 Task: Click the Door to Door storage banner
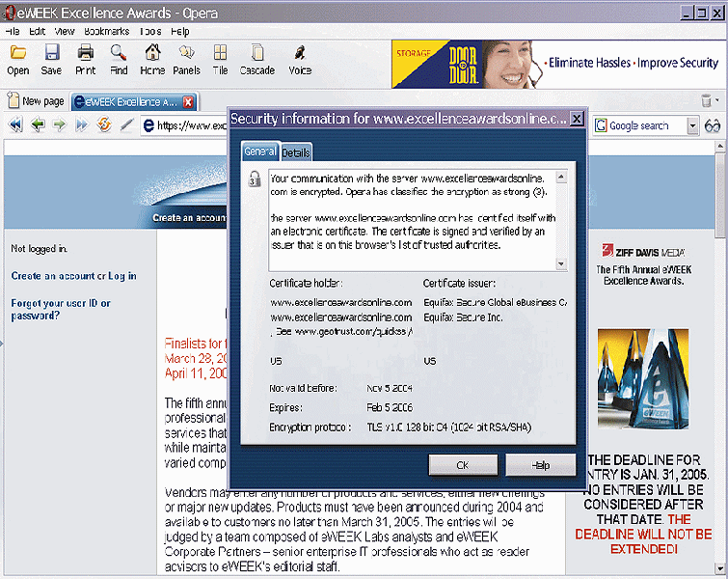557,64
